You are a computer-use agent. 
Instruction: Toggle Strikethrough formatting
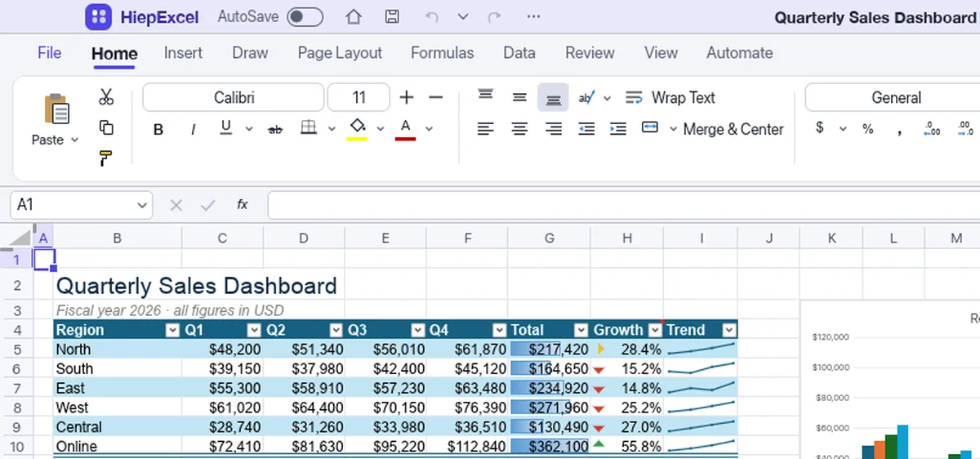275,129
